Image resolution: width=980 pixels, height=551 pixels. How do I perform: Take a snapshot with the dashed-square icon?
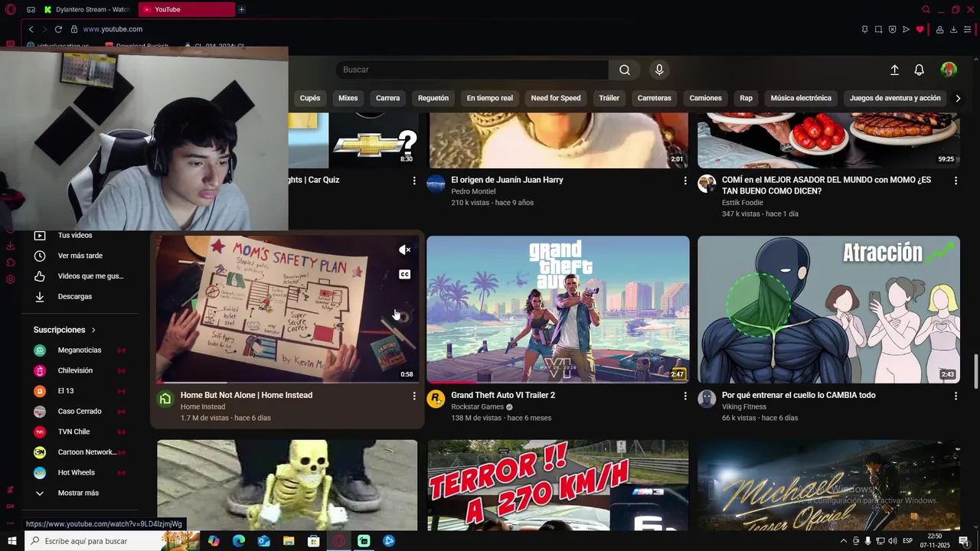[878, 29]
